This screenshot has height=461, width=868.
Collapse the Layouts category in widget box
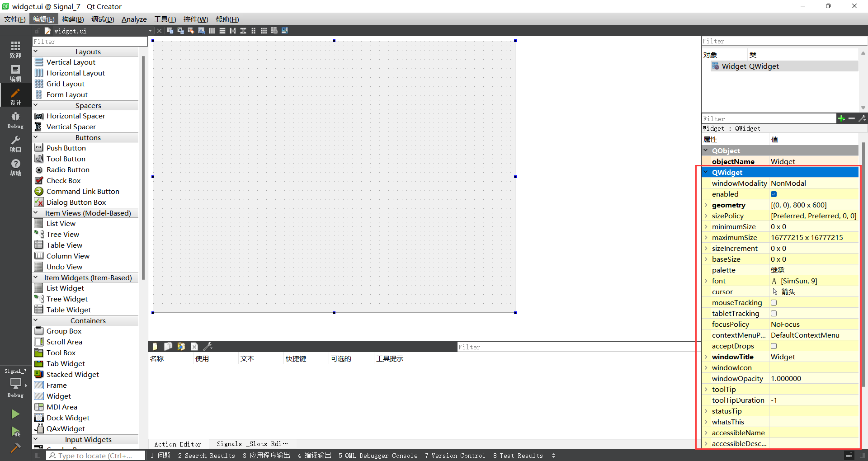[36, 52]
